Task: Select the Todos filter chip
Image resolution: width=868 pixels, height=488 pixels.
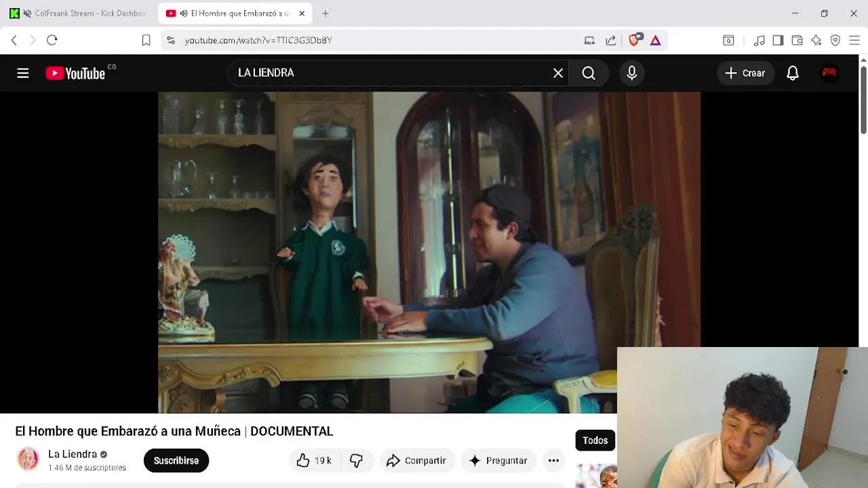Action: pos(595,441)
